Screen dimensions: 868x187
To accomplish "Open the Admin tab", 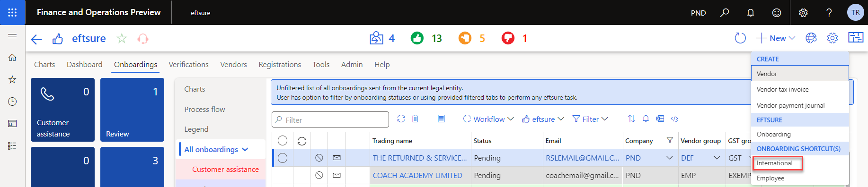I will [352, 64].
